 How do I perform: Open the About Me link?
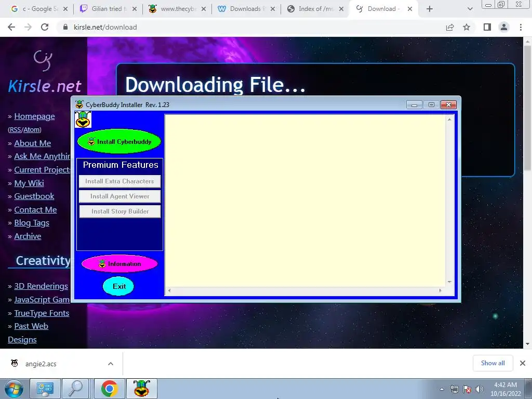click(x=32, y=143)
